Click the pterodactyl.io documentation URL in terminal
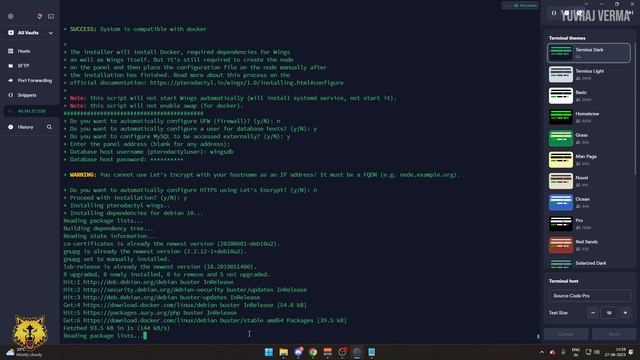 pyautogui.click(x=247, y=82)
